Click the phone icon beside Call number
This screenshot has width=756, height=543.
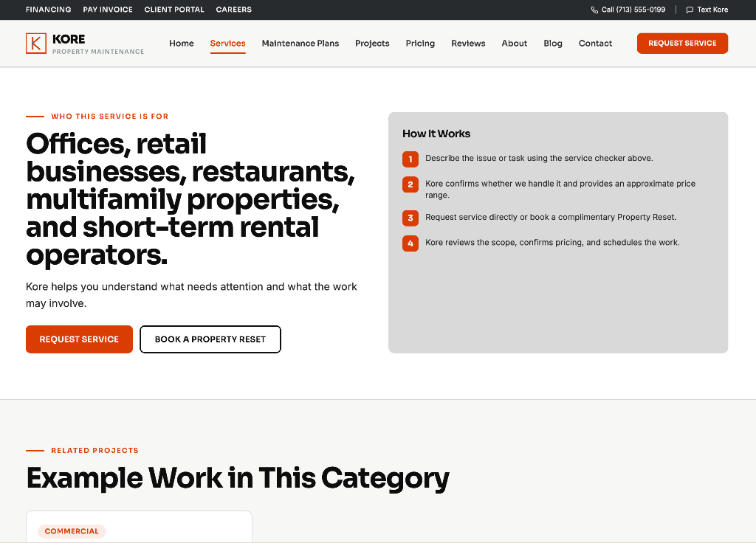[x=594, y=10]
